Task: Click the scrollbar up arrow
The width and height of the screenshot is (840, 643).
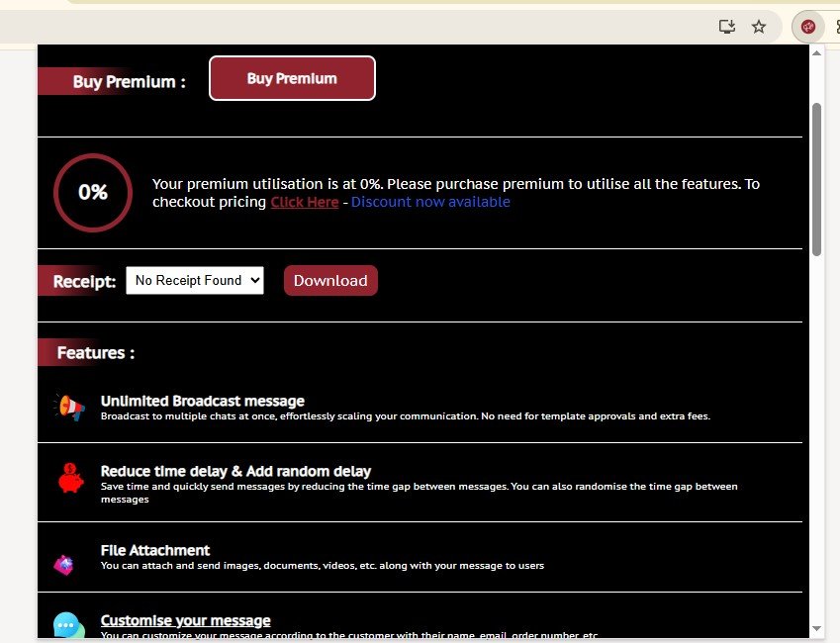Action: pos(816,56)
